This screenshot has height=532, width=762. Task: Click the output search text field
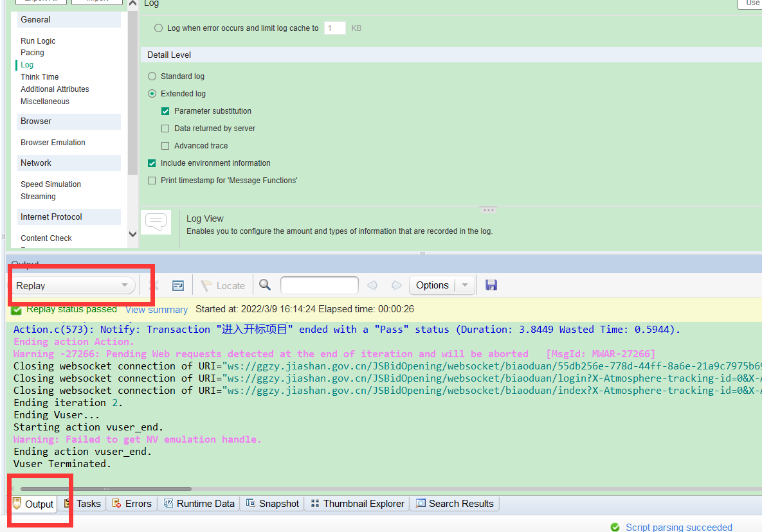[x=320, y=285]
